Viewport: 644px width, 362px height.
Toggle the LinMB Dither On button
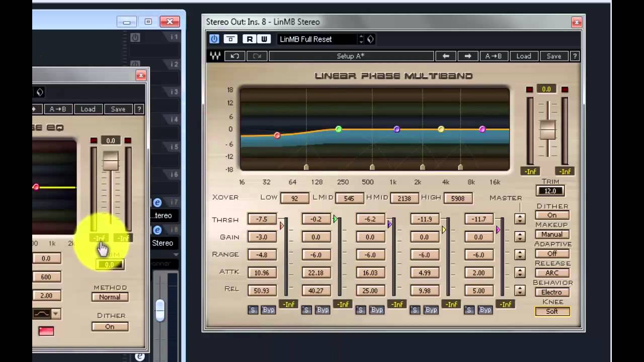coord(552,215)
